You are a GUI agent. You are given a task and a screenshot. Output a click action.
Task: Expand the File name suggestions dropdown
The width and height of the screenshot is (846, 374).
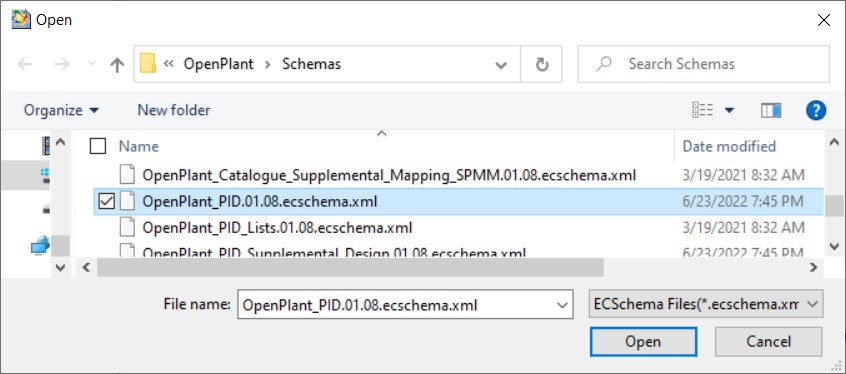[561, 305]
